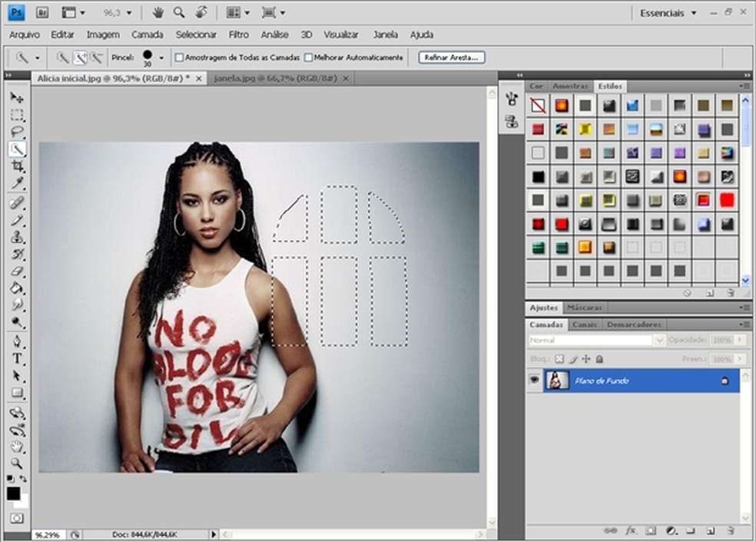Close the Alicia inicial.jpg tab
This screenshot has width=756, height=542.
[x=199, y=78]
